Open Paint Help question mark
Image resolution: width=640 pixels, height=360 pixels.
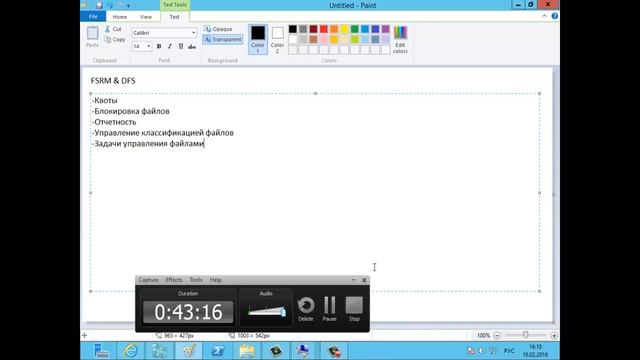tap(555, 16)
